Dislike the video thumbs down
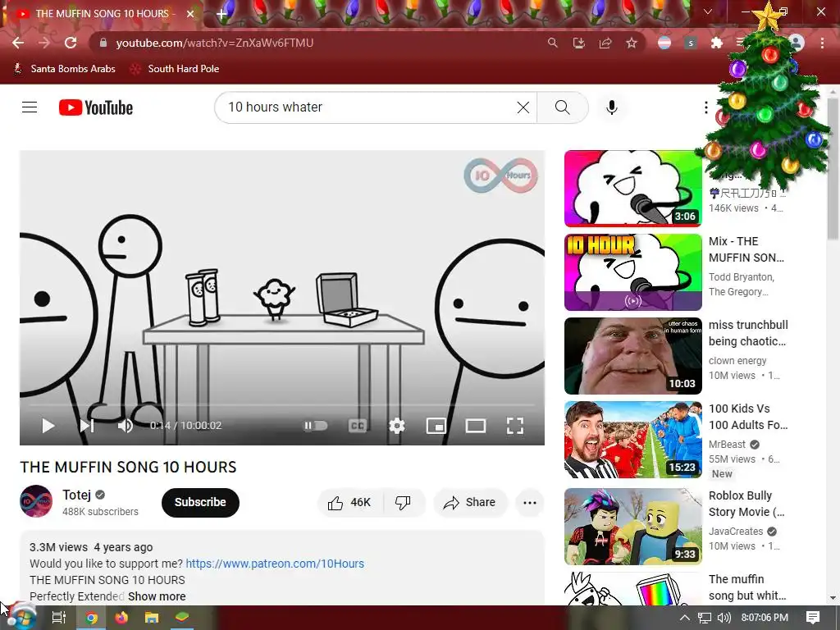This screenshot has height=630, width=840. point(404,503)
